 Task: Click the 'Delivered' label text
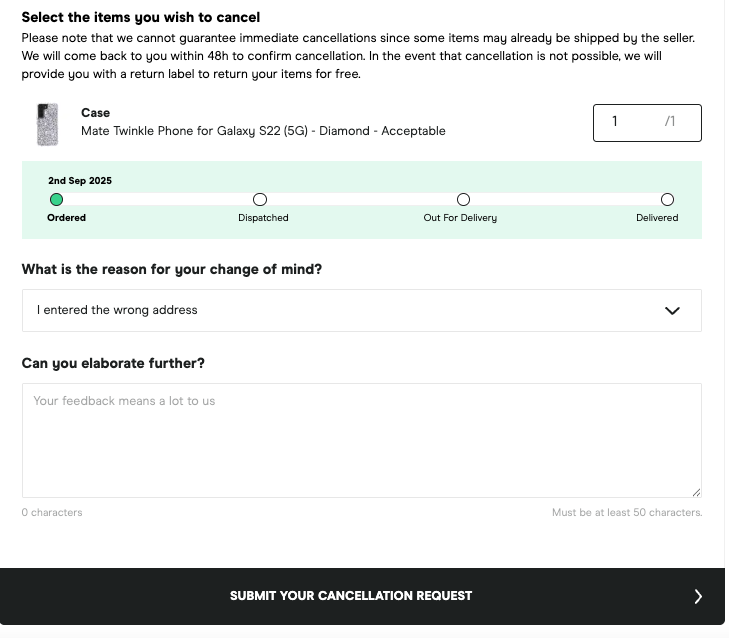[x=657, y=218]
